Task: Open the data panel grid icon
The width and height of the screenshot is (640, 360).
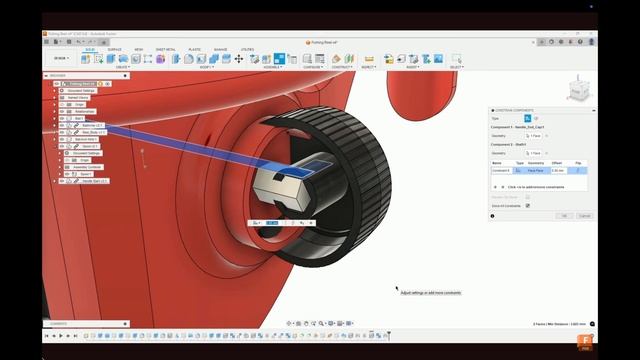Action: (47, 42)
